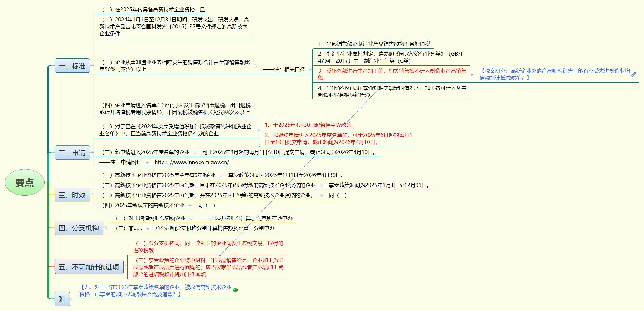This screenshot has width=644, height=311.
Task: Collapse the 二、申请 branch
Action: [92, 153]
